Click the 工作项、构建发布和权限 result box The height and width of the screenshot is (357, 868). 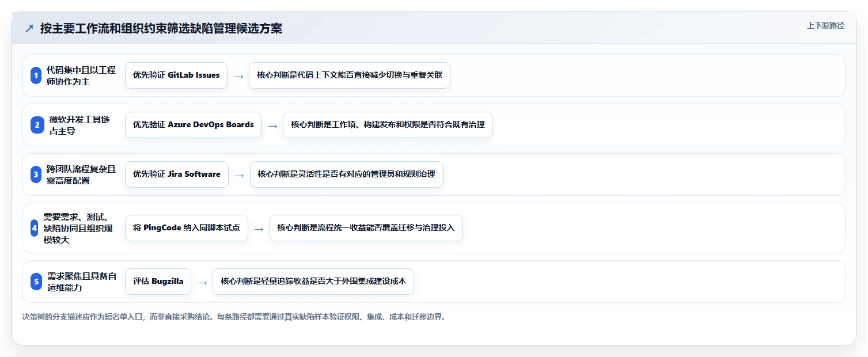click(x=388, y=125)
